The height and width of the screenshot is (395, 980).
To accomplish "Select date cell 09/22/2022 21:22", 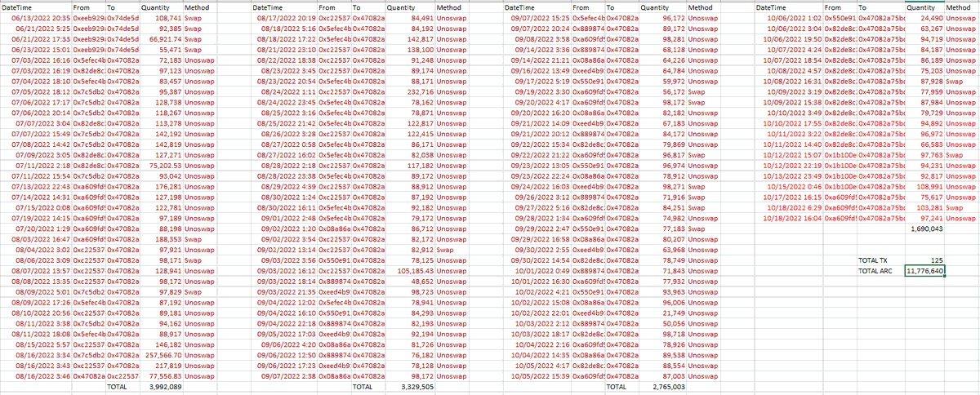I will [x=540, y=154].
